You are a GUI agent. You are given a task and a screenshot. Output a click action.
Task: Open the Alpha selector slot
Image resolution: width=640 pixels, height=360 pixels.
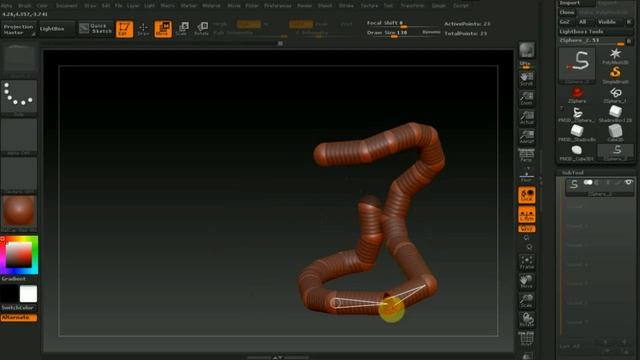[19, 136]
